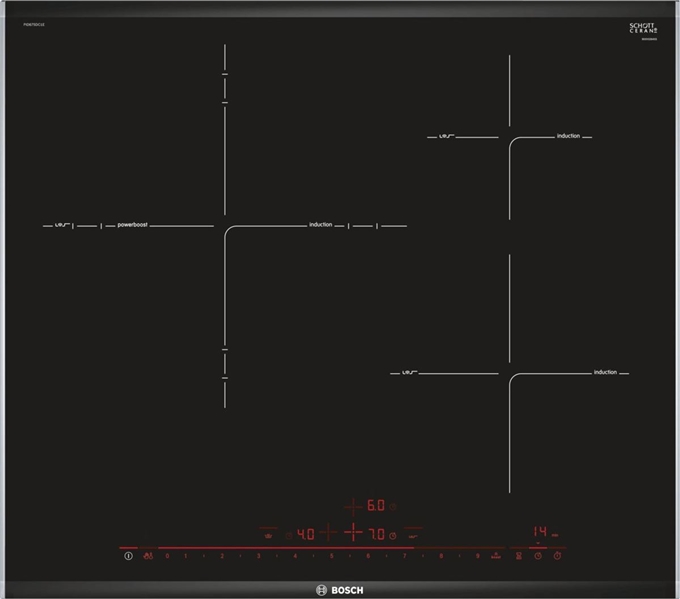Set power level 9 on the slider scale

pyautogui.click(x=477, y=556)
